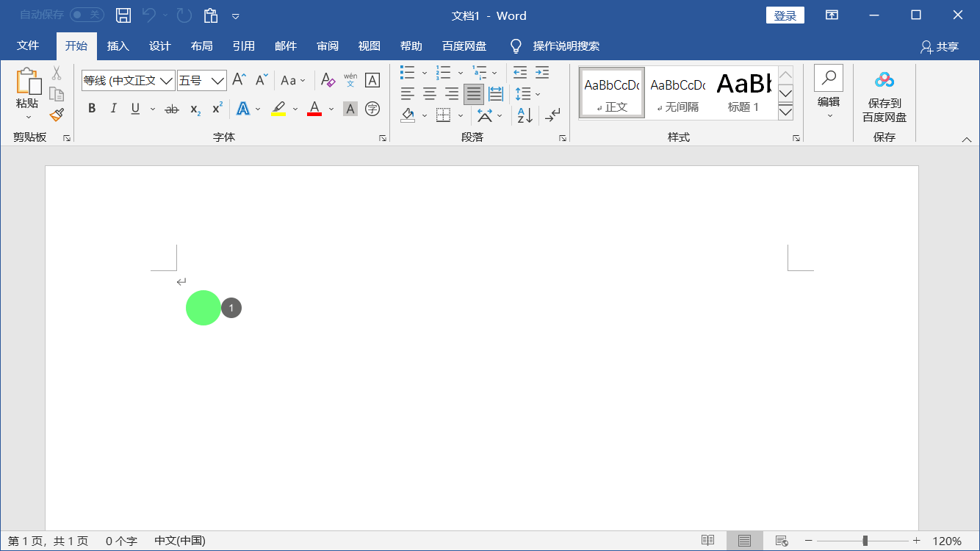Screen dimensions: 980x551
Task: Click the zoom slider handle
Action: [865, 541]
